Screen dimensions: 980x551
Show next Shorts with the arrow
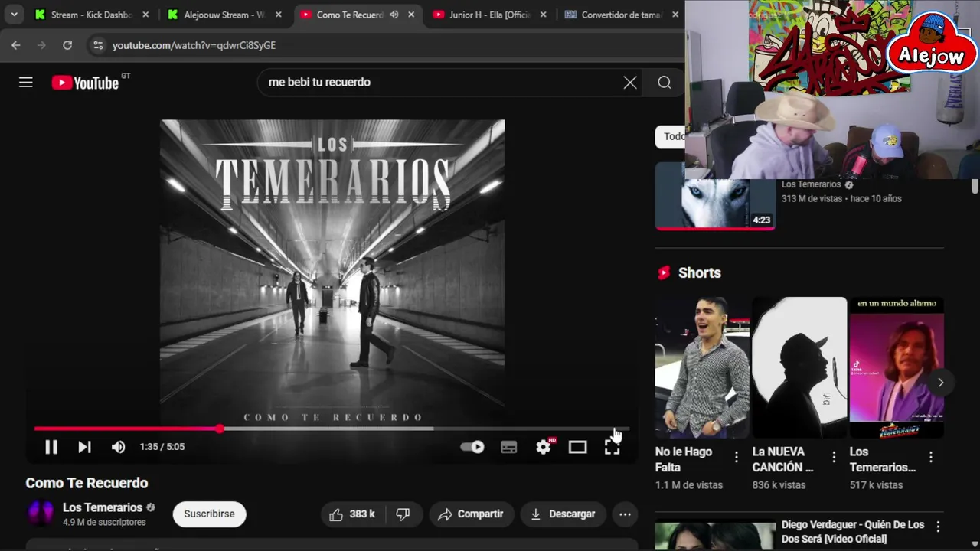(940, 383)
